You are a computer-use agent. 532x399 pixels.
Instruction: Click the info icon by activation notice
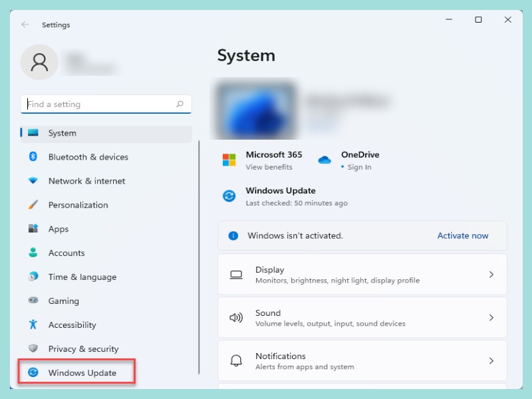(233, 235)
